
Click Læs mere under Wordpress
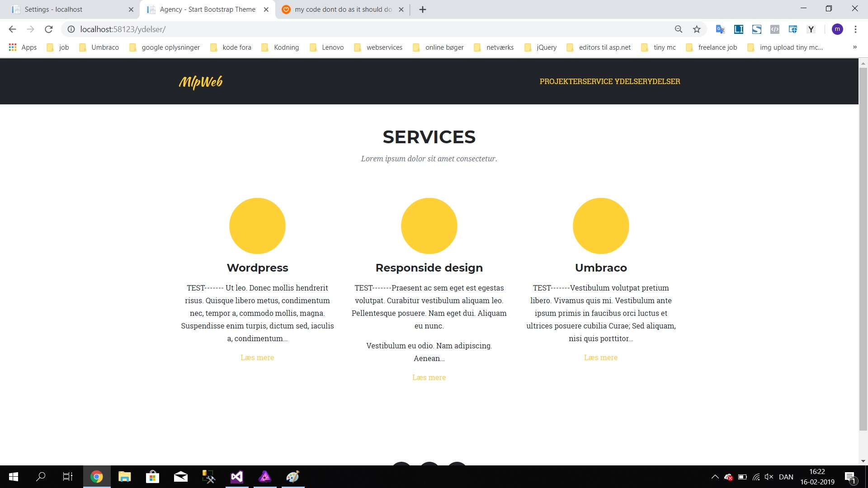click(x=257, y=357)
